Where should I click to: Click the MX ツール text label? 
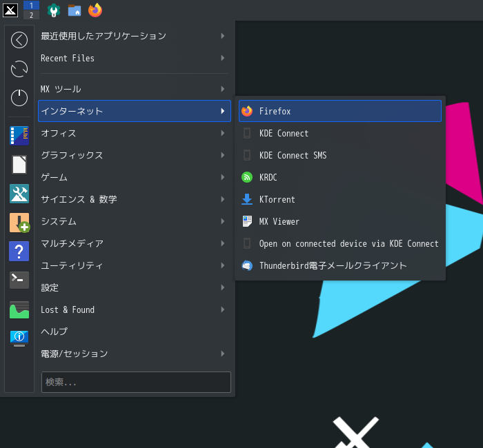tap(61, 89)
